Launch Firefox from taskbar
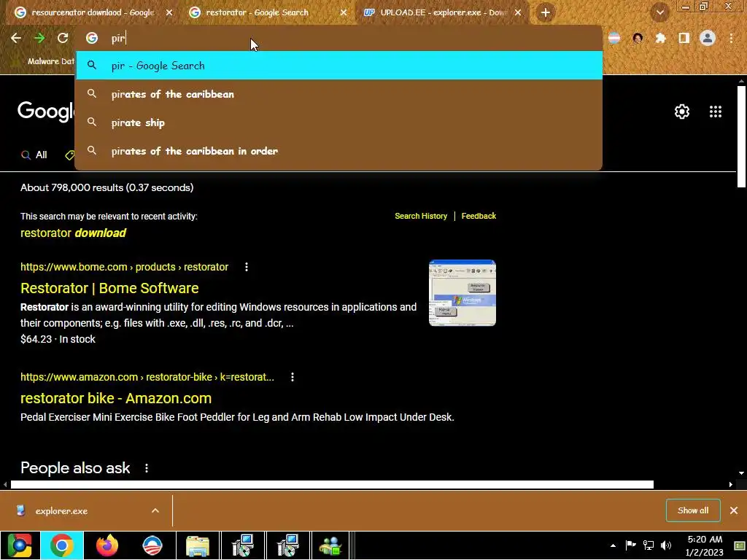The image size is (747, 560). pyautogui.click(x=107, y=545)
